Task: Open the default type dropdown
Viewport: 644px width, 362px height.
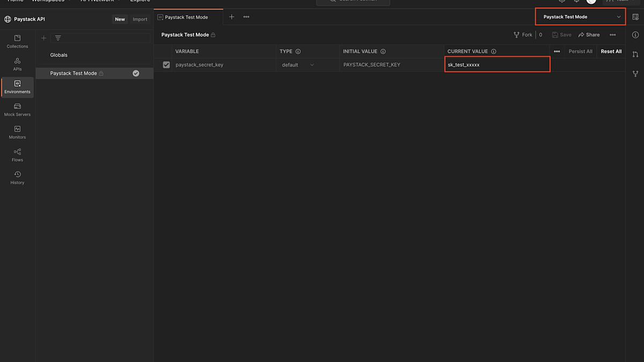Action: [298, 65]
